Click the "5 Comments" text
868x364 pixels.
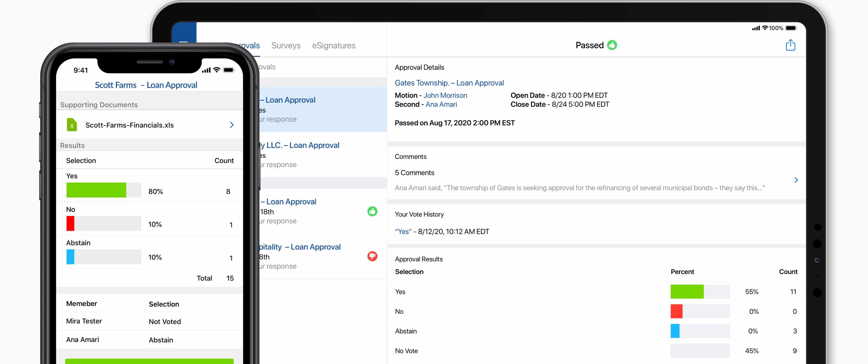pos(414,173)
